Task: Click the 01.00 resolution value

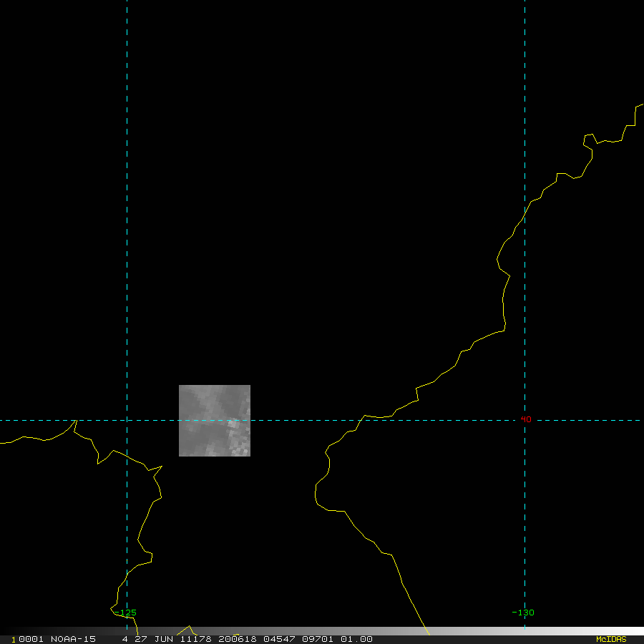Action: tap(356, 639)
